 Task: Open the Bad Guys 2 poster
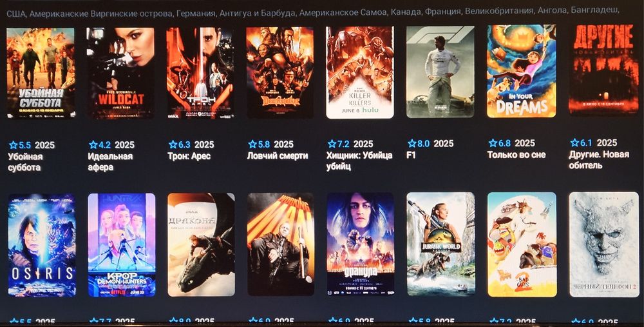point(522,244)
